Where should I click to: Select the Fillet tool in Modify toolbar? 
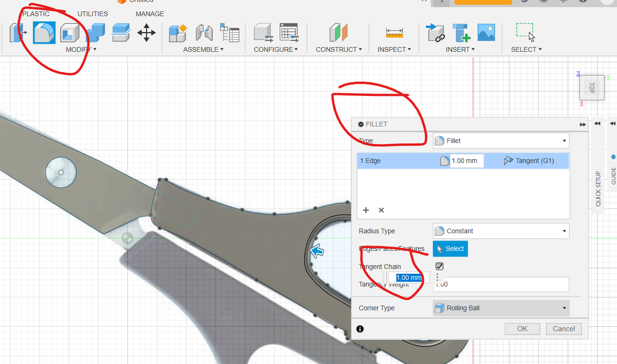[x=44, y=33]
